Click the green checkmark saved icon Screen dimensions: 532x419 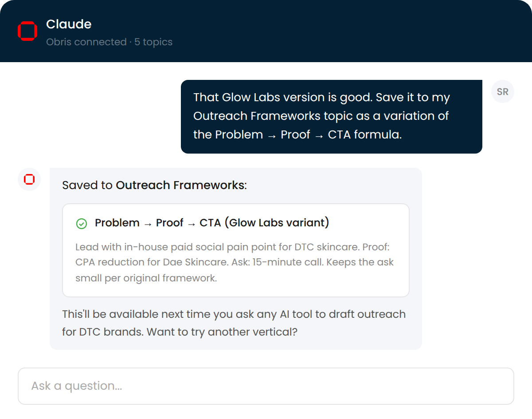point(82,223)
